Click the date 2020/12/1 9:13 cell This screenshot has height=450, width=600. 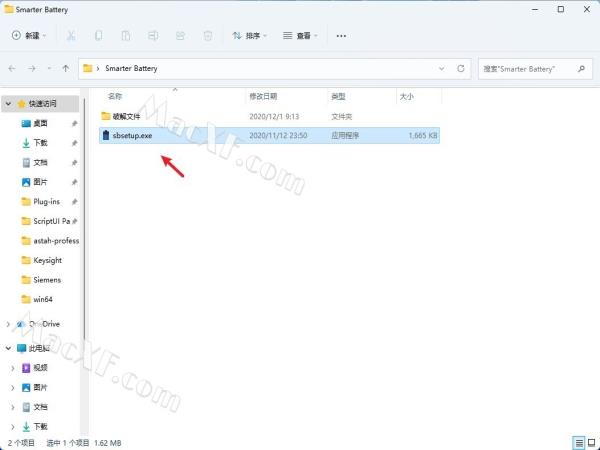[274, 116]
